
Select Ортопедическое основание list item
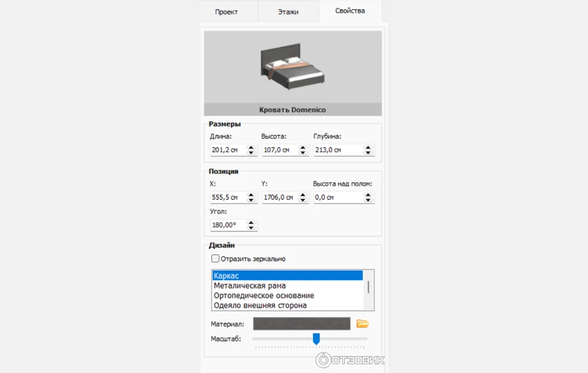[288, 295]
